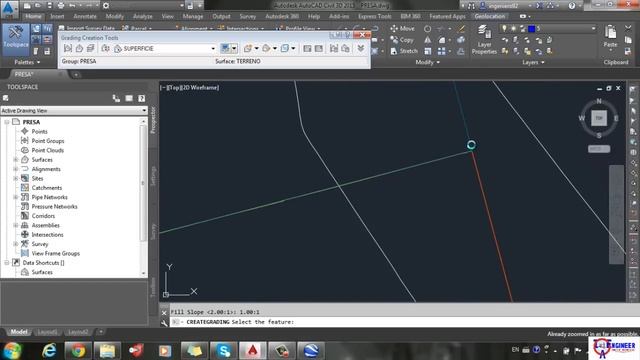Click Set the Target Surface icon

[79, 48]
